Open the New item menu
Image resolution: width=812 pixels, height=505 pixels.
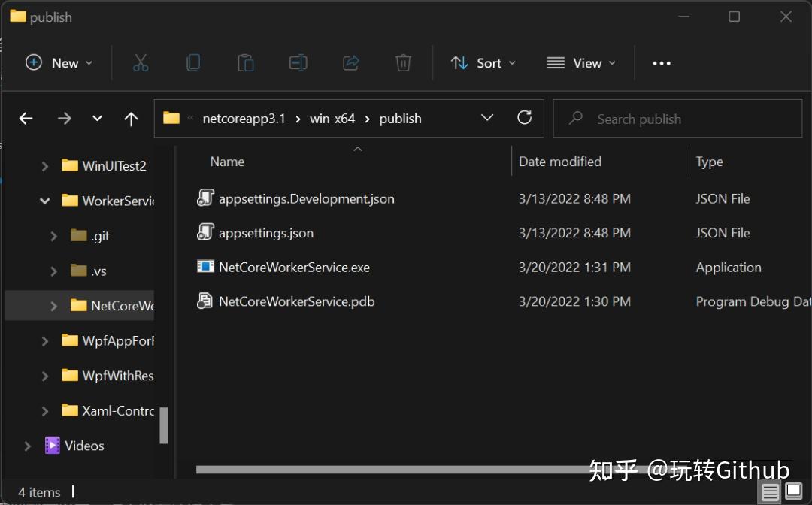click(59, 63)
